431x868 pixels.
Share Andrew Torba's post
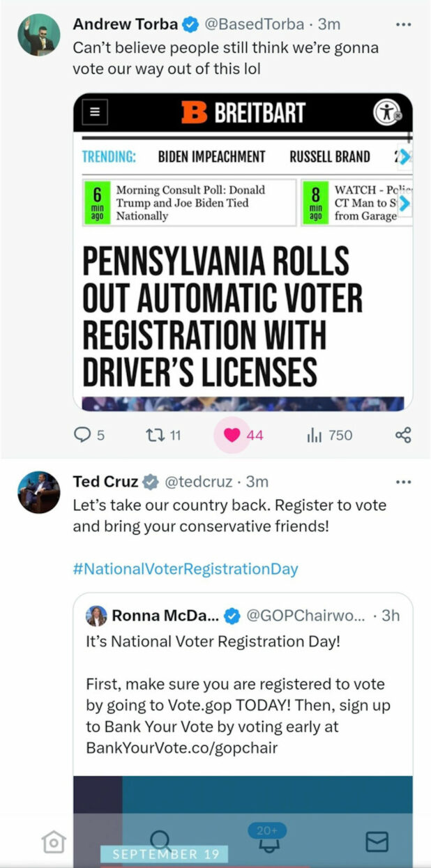point(403,435)
